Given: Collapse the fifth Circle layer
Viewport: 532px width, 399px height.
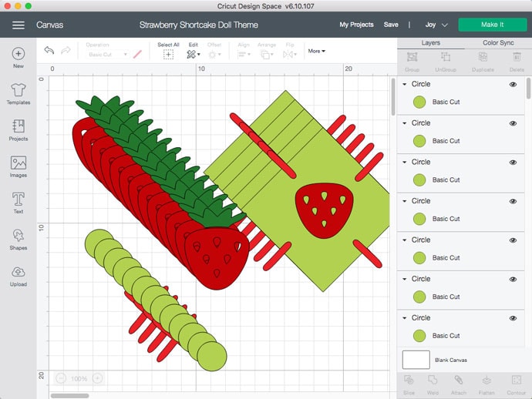Looking at the screenshot, I should click(x=405, y=240).
